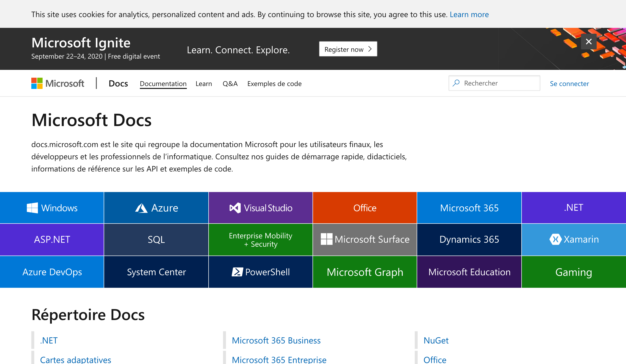Open the Microsoft 365 Business link
This screenshot has height=364, width=626.
click(276, 341)
